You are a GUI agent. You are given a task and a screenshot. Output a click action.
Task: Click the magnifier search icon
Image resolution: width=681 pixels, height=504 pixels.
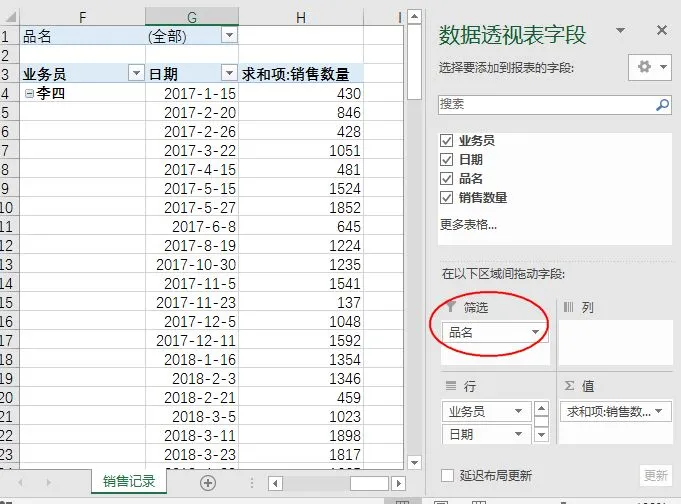662,105
